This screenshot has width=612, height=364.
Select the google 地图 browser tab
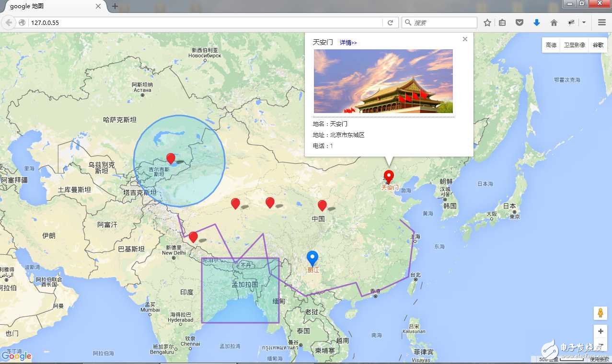click(x=53, y=6)
